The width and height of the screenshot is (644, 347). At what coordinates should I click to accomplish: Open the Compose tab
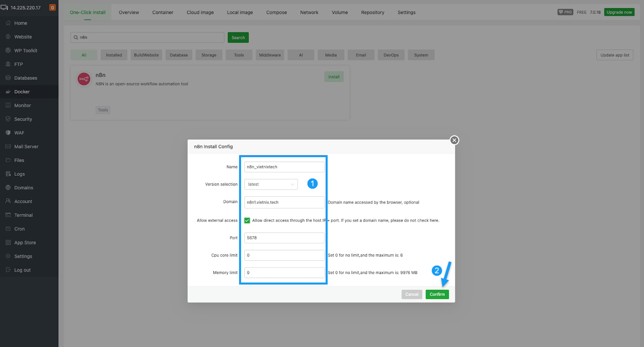[x=277, y=12]
